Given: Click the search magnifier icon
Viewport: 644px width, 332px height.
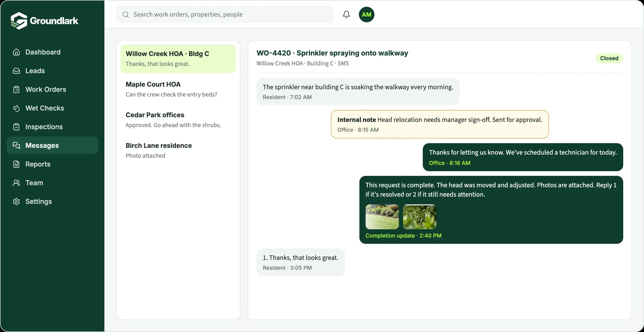Looking at the screenshot, I should tap(126, 15).
